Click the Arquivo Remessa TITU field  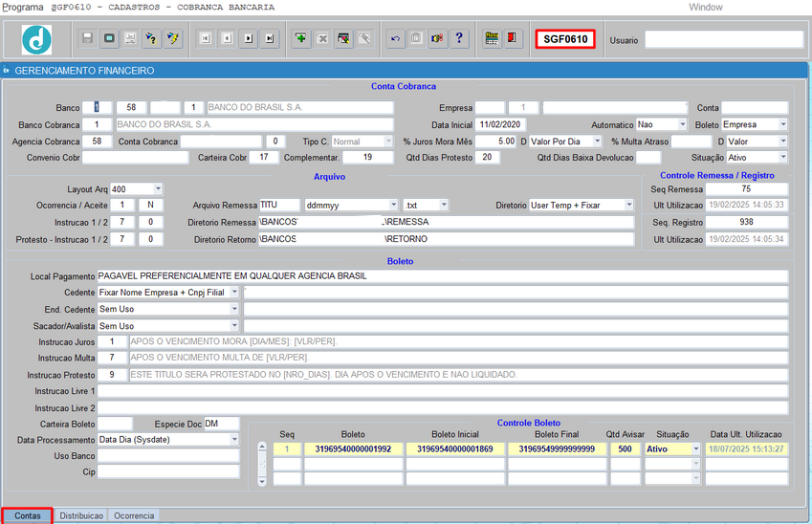point(279,205)
